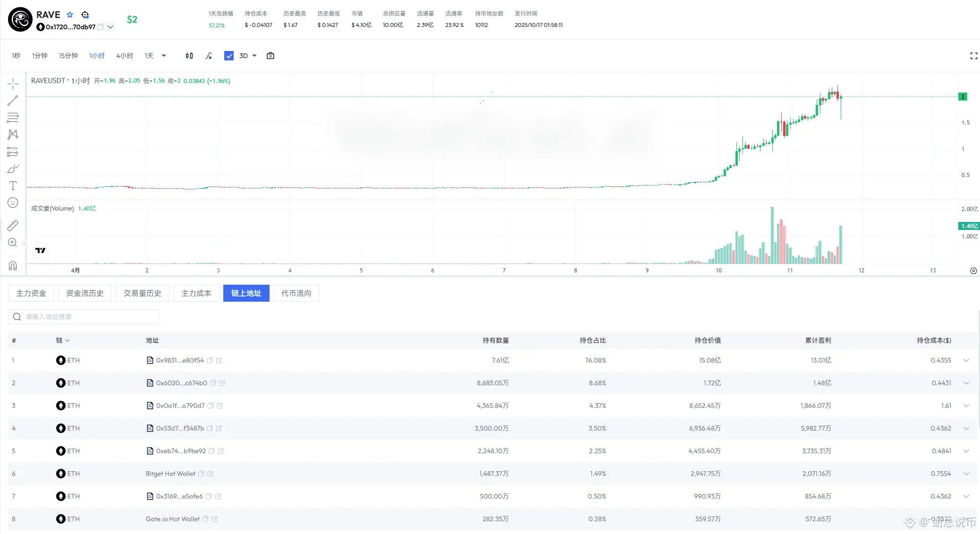
Task: Select the 15分钟 timeframe
Action: [x=68, y=56]
